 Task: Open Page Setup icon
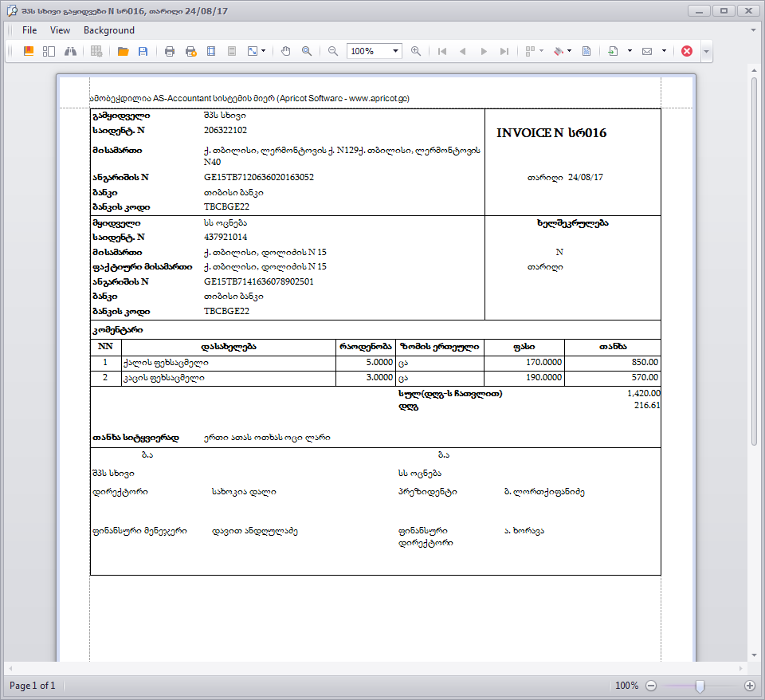click(x=211, y=51)
